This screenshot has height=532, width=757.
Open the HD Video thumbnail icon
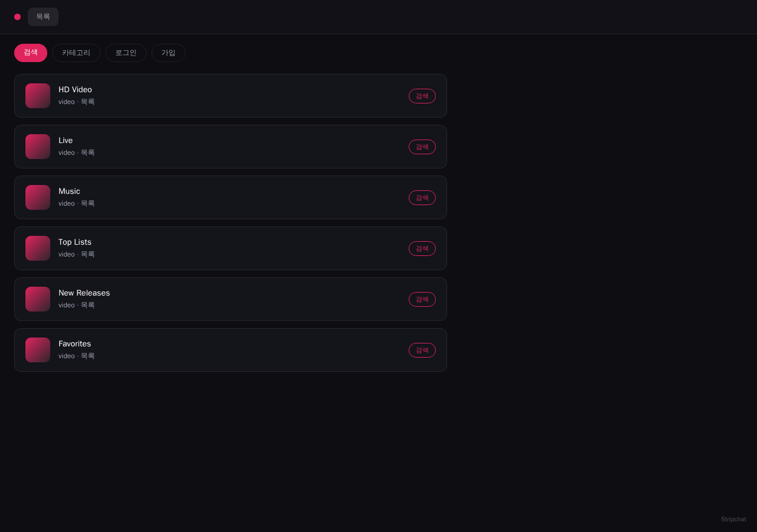pyautogui.click(x=38, y=96)
